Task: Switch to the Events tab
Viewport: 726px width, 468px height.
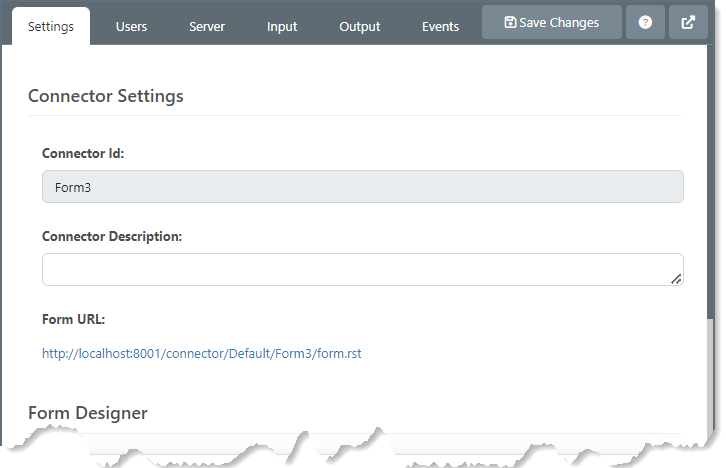Action: click(440, 27)
